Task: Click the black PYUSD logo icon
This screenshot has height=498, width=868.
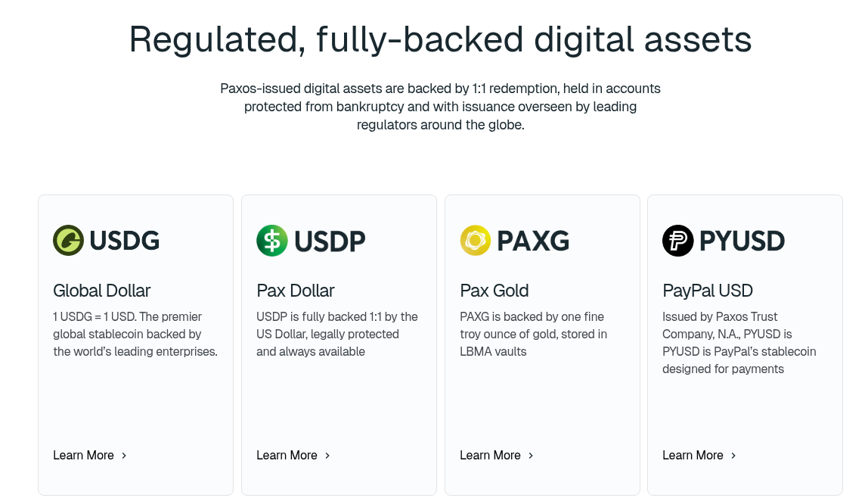Action: 677,241
